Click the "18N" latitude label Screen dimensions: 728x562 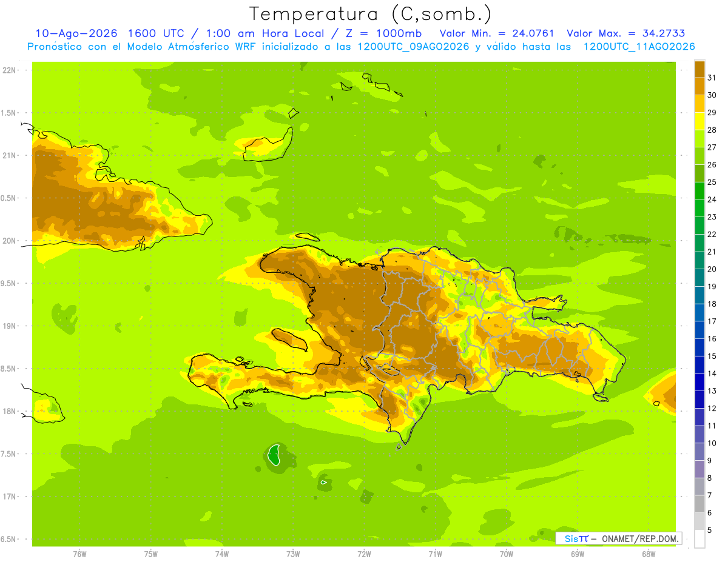tap(9, 412)
